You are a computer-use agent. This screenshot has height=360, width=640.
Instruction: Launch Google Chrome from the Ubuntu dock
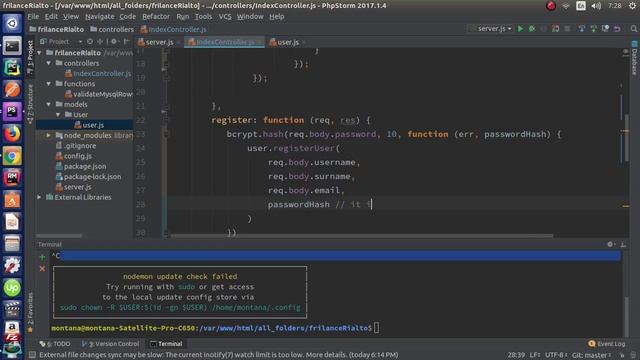(12, 156)
